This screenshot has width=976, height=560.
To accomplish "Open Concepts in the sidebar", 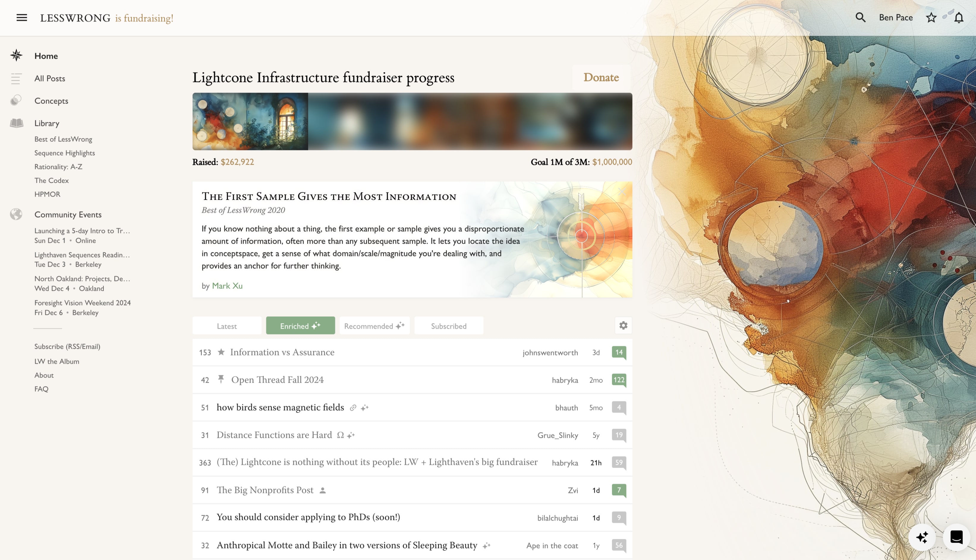I will click(51, 101).
